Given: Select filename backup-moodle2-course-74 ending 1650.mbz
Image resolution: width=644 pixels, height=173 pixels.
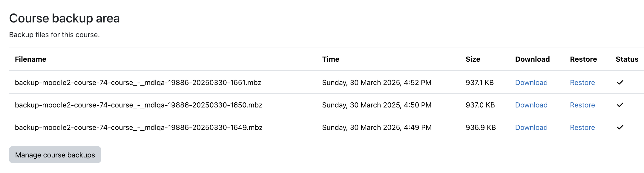Looking at the screenshot, I should [139, 105].
